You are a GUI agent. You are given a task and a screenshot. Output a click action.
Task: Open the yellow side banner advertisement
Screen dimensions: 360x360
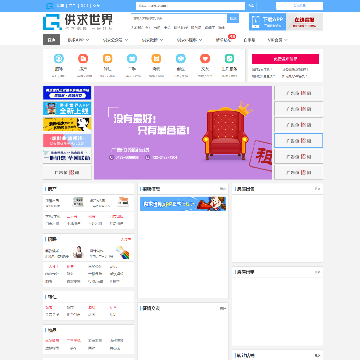[67, 124]
